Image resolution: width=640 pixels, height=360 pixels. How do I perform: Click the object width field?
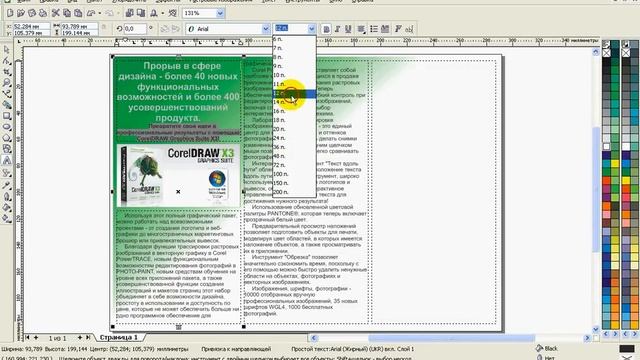[x=79, y=26]
